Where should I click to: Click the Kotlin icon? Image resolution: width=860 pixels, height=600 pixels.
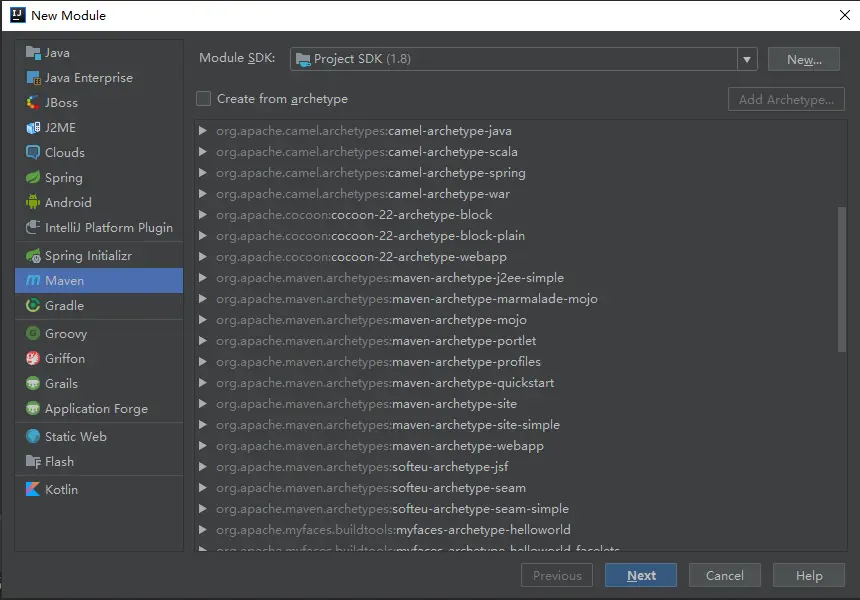coord(33,490)
